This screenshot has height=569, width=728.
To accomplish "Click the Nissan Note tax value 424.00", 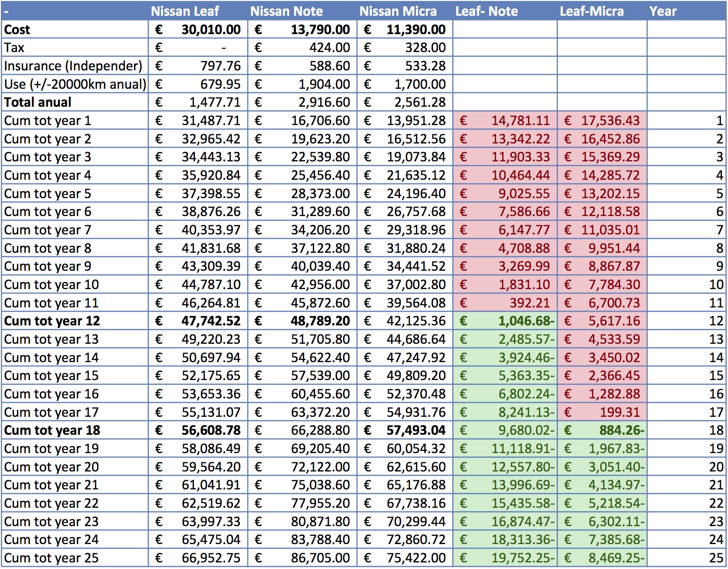I will [x=329, y=48].
